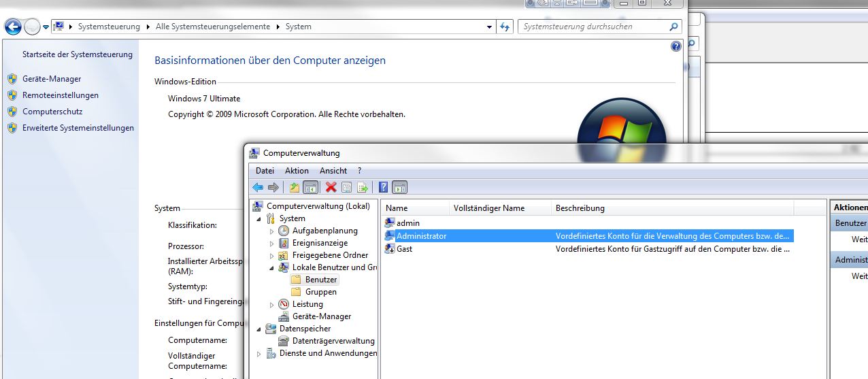Collapse Lokale Benutzer und Gruppen node
Image resolution: width=868 pixels, height=379 pixels.
coord(272,268)
